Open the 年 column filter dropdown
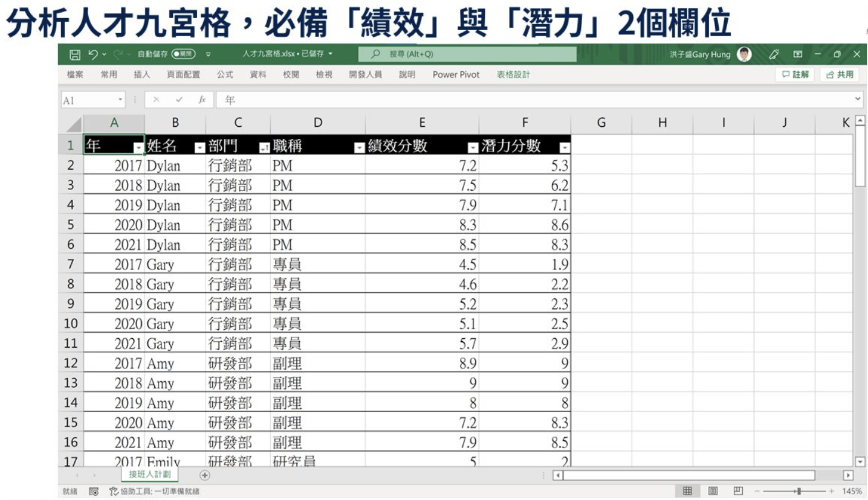868x500 pixels. tap(138, 148)
